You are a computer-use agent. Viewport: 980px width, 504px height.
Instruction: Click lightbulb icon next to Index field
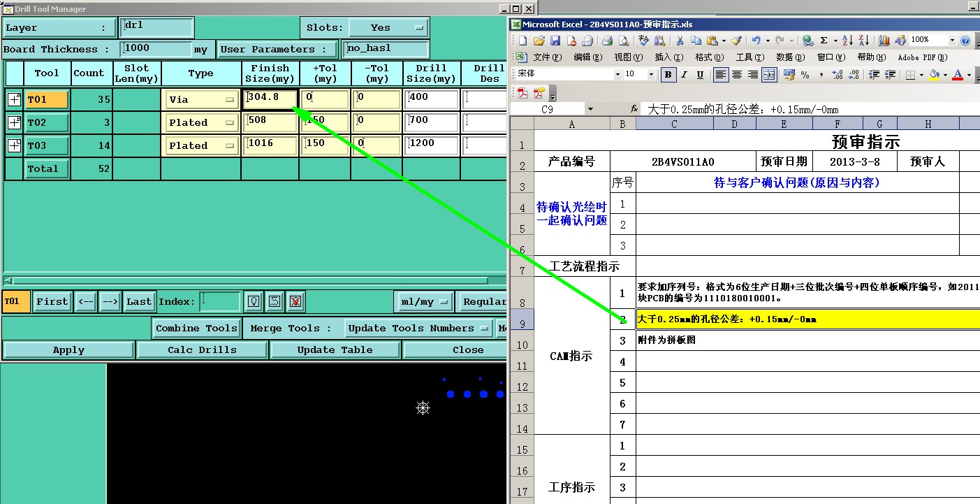(x=254, y=301)
